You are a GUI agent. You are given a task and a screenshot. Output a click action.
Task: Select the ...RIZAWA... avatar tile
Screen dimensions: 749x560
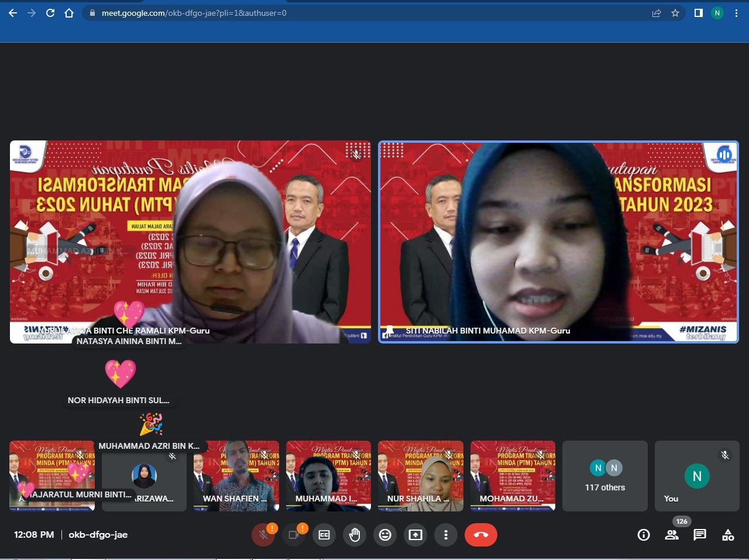pyautogui.click(x=144, y=476)
